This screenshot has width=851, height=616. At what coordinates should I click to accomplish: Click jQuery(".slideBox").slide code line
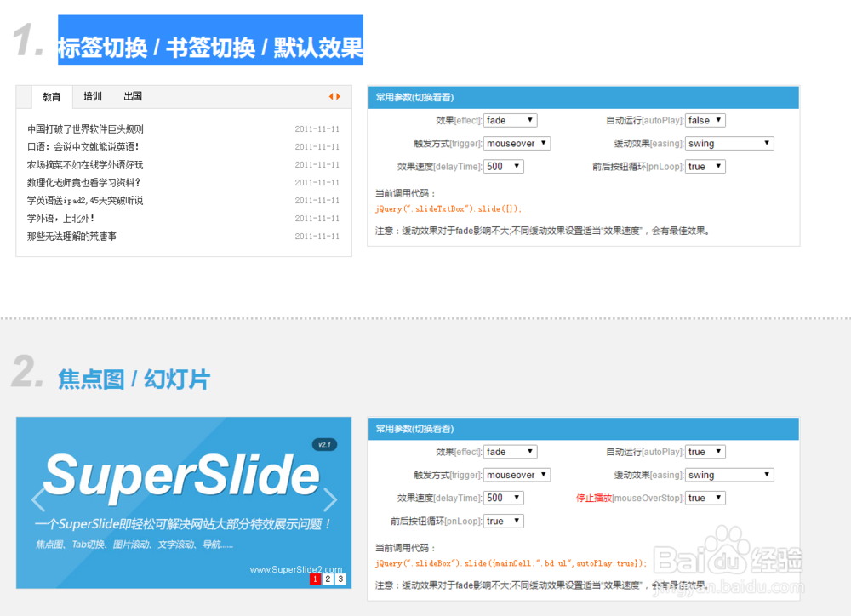511,563
